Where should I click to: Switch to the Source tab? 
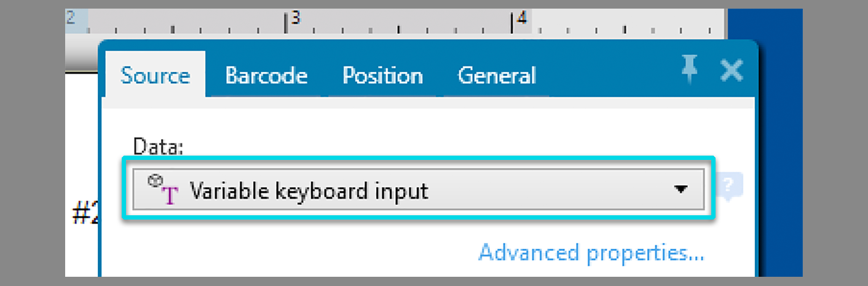[x=155, y=76]
